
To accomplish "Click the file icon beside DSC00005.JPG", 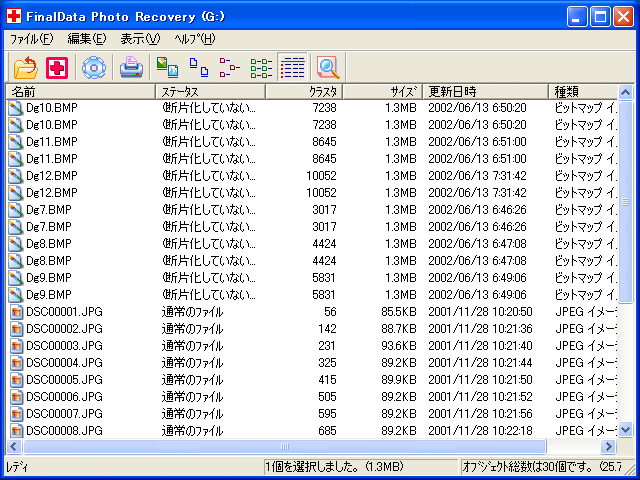I will (16, 380).
